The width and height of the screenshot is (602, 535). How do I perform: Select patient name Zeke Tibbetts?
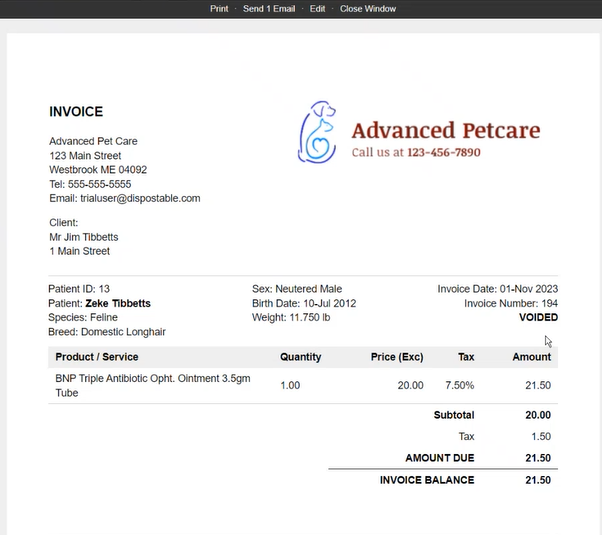(115, 303)
